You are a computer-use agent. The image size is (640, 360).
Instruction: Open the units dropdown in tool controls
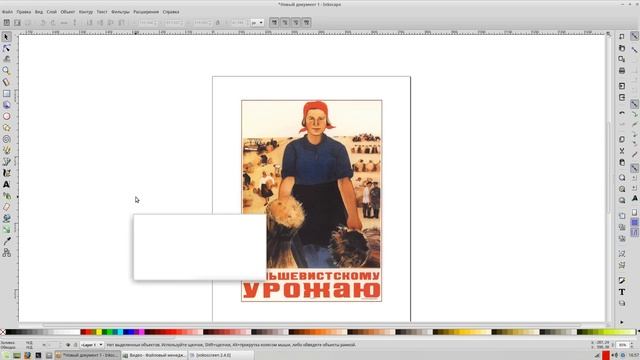257,23
